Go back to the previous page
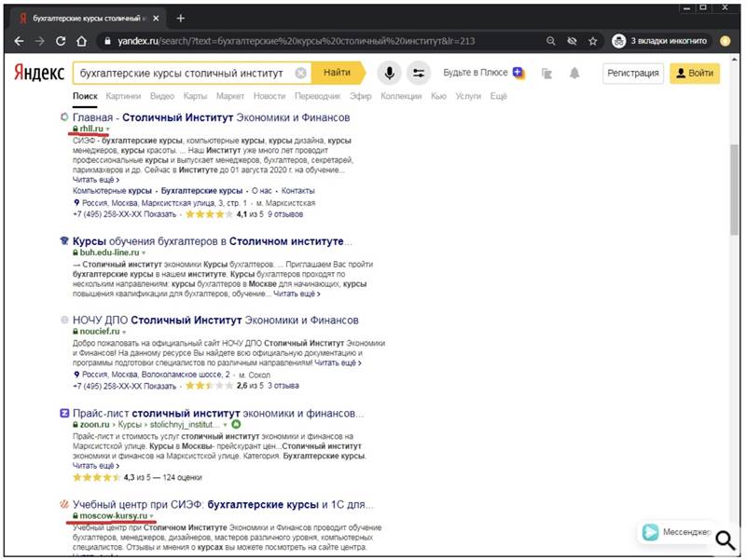746x560 pixels. point(19,41)
